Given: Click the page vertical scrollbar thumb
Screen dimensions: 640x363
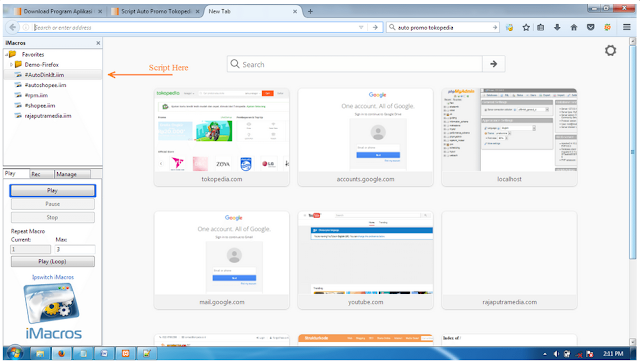Looking at the screenshot, I should click(633, 152).
